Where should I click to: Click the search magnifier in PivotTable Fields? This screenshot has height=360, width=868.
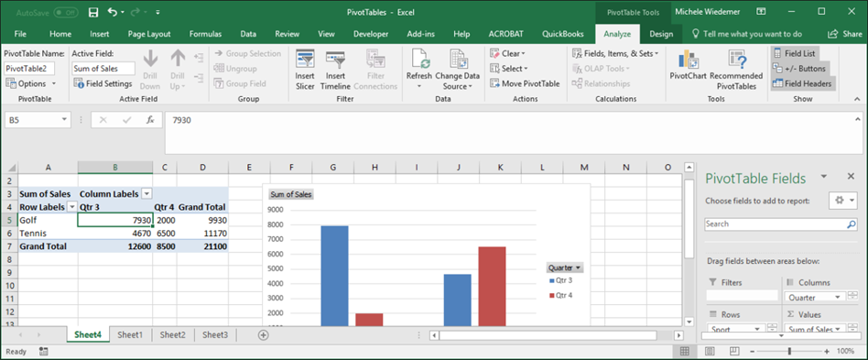(x=851, y=224)
